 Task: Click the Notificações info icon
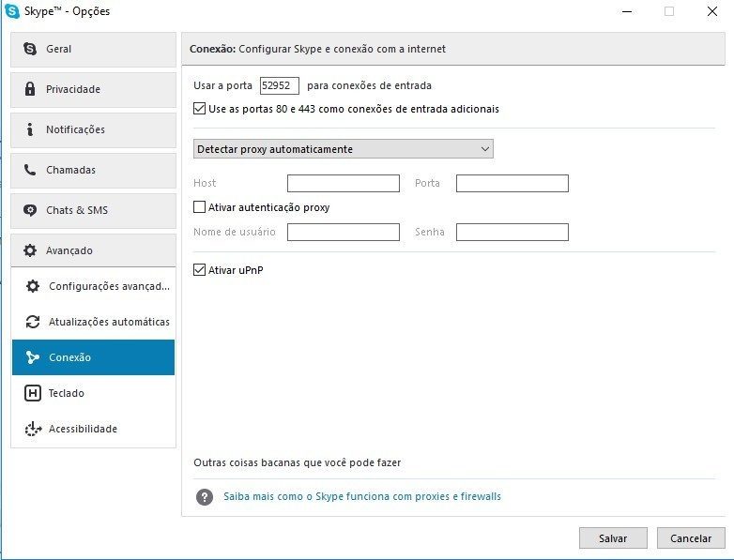(30, 129)
